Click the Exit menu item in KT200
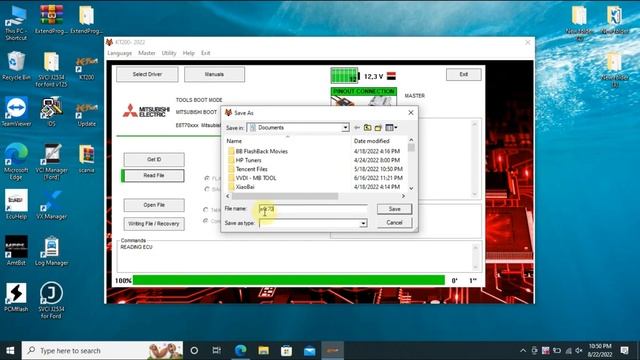 (205, 53)
